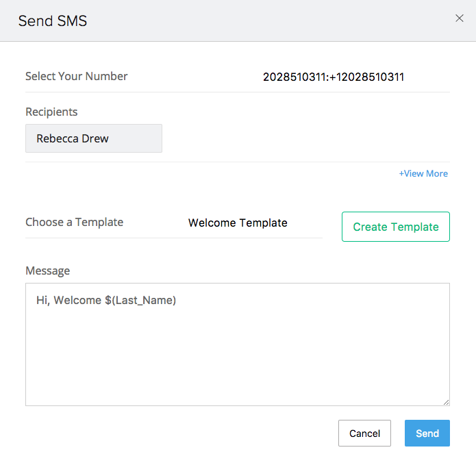This screenshot has height=465, width=476.
Task: Place cursor in the $(Last_Name) text
Action: tap(140, 300)
